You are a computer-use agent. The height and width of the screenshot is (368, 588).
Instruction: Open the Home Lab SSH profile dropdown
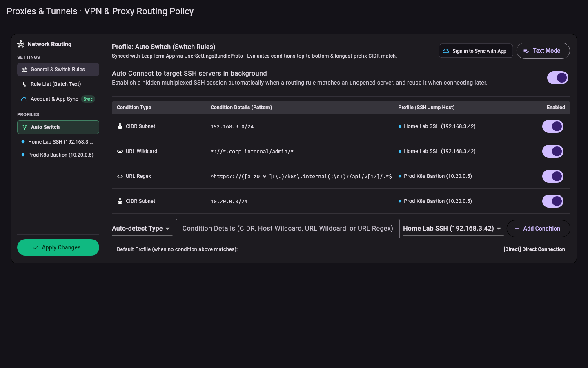click(453, 229)
